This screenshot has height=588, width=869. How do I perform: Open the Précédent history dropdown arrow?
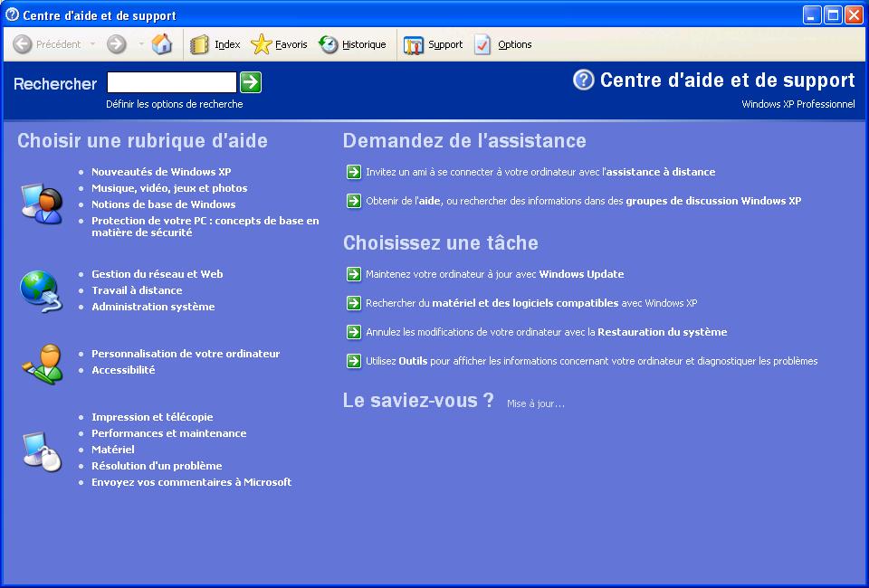click(x=92, y=43)
